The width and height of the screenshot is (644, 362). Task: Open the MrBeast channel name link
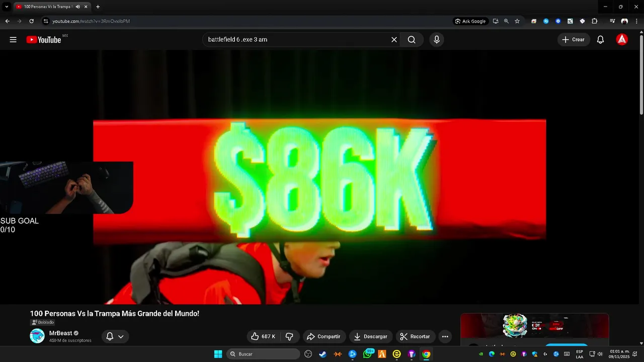(x=60, y=333)
